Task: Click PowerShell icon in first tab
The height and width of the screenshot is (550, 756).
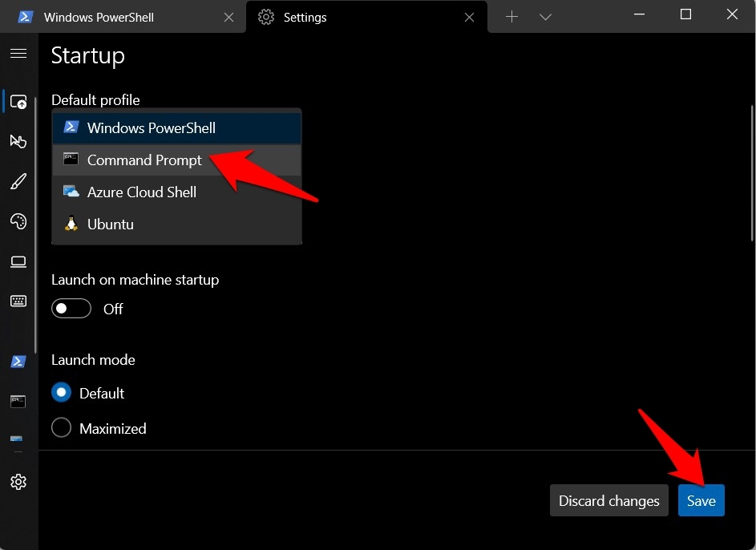Action: 25,17
